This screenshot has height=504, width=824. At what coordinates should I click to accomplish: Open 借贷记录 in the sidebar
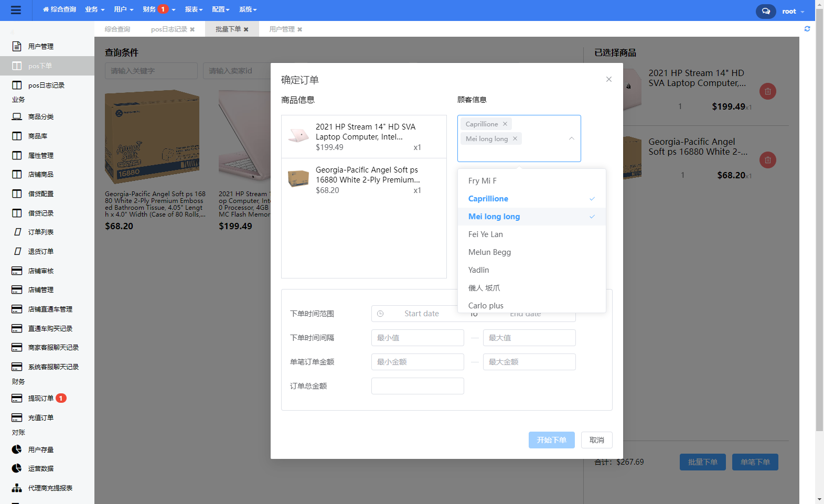[x=47, y=213]
